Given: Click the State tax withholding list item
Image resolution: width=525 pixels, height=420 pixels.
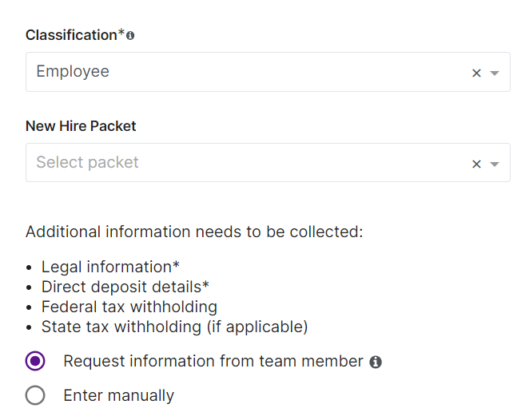Looking at the screenshot, I should [x=174, y=327].
